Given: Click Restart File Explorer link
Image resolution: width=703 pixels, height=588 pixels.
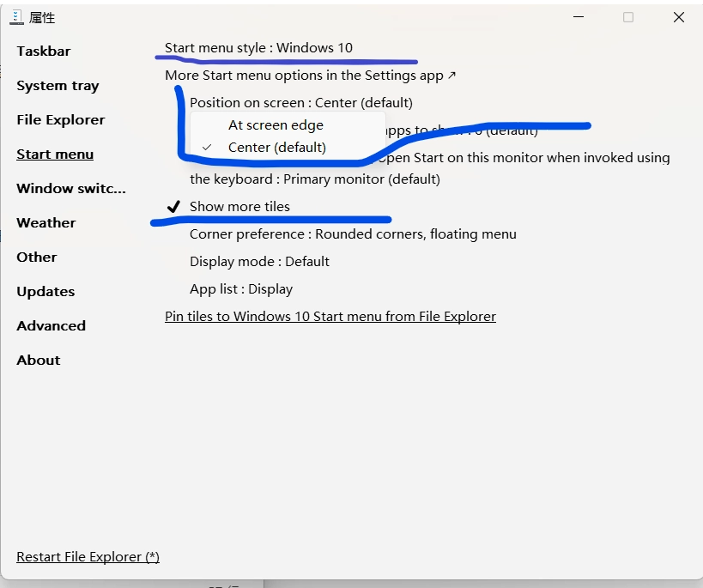Looking at the screenshot, I should pyautogui.click(x=88, y=557).
